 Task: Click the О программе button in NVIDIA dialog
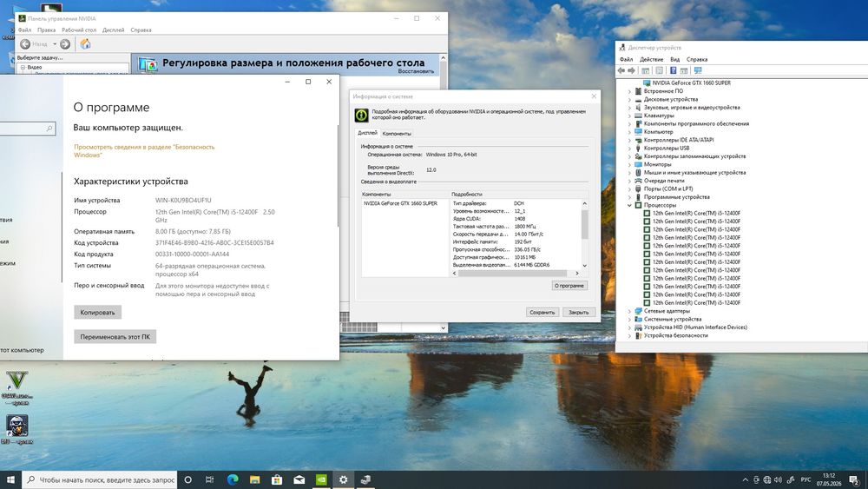click(569, 286)
